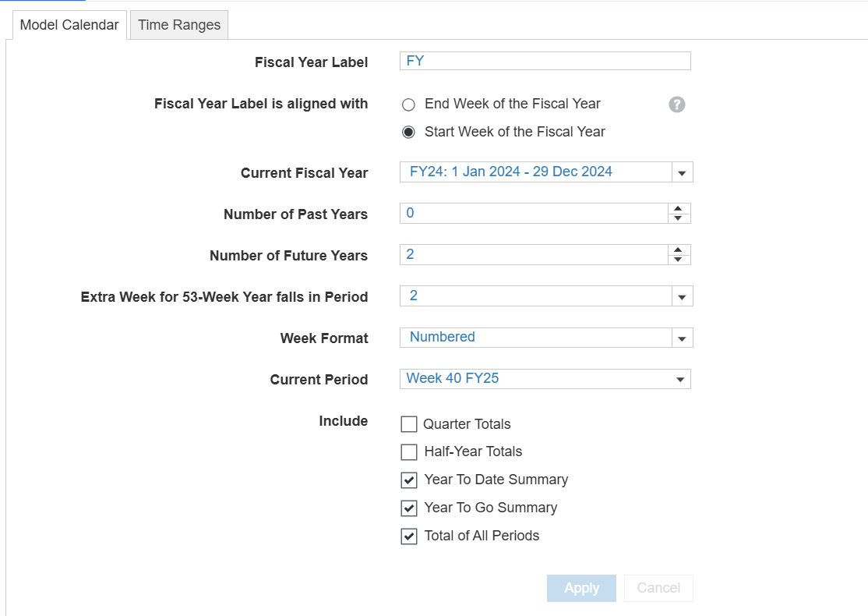868x616 pixels.
Task: Decrease Number of Future Years with down arrow
Action: pos(679,260)
